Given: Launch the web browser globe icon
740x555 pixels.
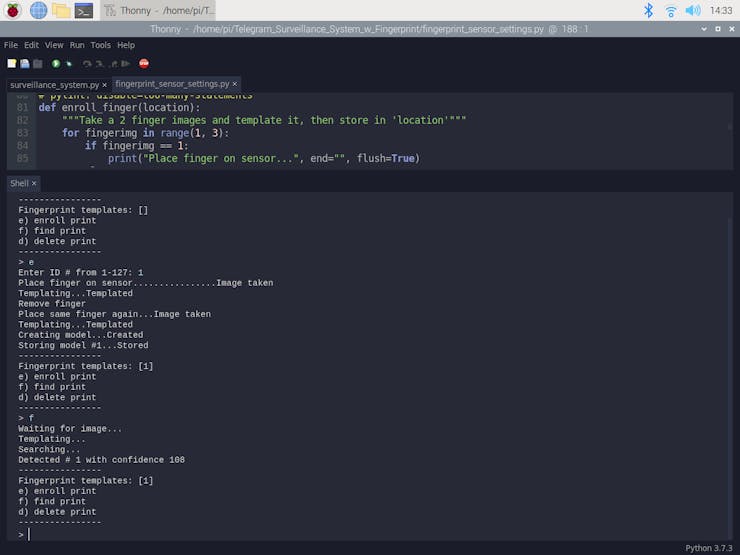Looking at the screenshot, I should 38,10.
